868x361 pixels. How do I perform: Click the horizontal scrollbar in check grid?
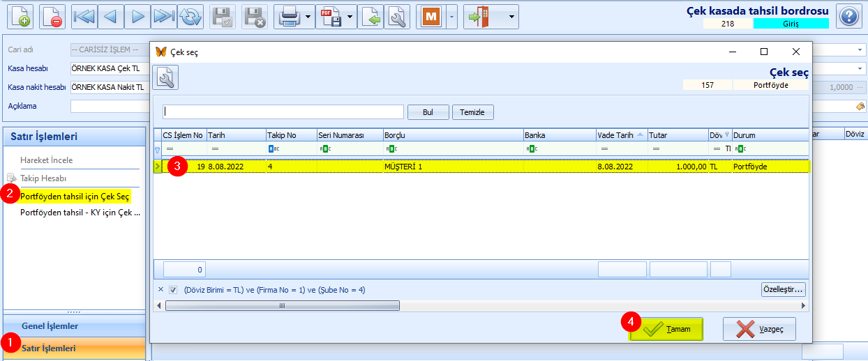(282, 305)
